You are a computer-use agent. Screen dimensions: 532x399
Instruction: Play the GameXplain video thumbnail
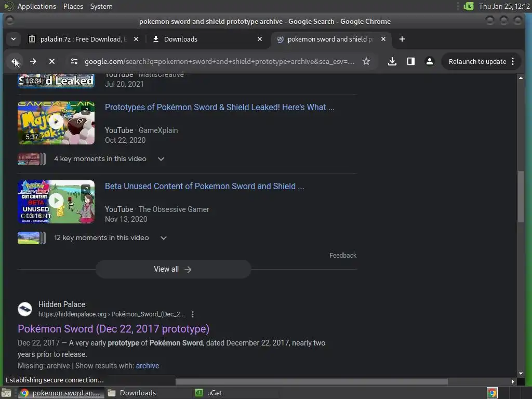pos(56,123)
